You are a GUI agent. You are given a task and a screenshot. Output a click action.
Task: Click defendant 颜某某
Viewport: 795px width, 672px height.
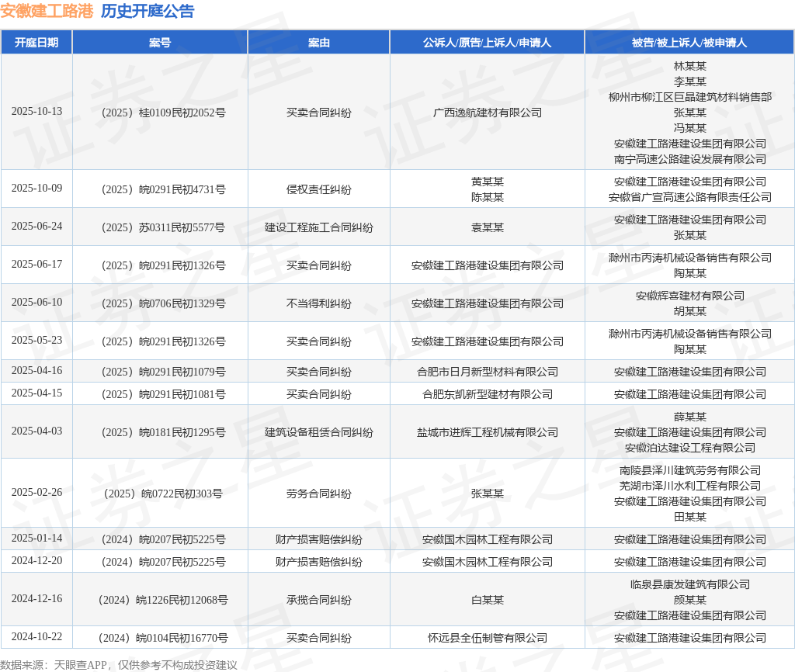(690, 600)
